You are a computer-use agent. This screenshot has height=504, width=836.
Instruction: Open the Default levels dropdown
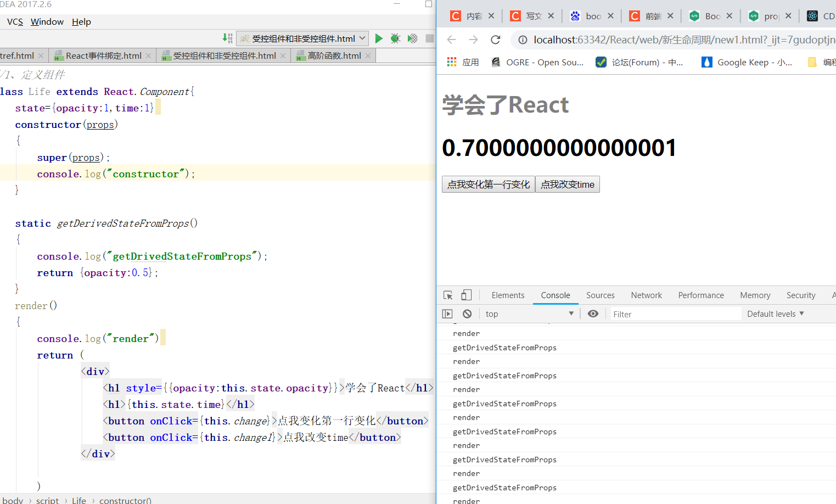click(x=775, y=314)
